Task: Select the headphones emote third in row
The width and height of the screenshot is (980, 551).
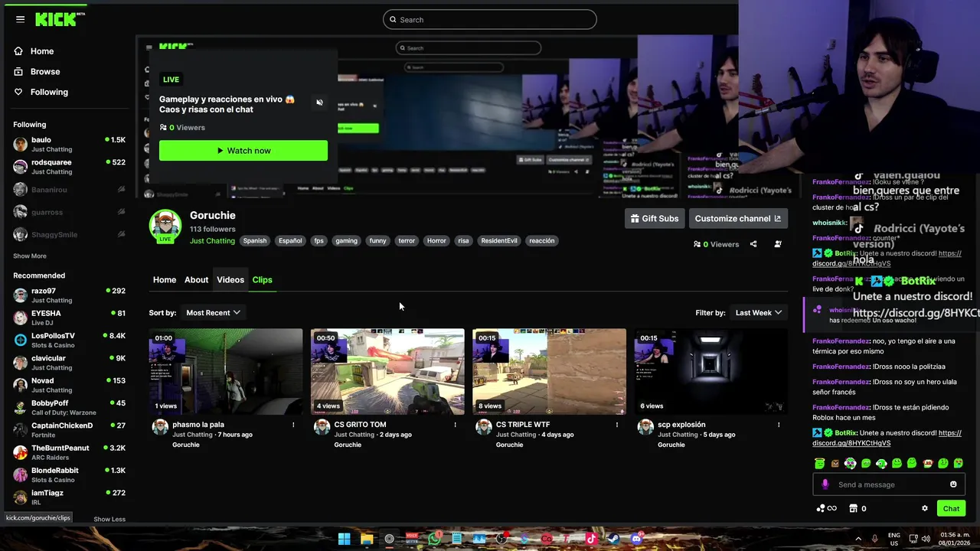Action: click(x=850, y=463)
